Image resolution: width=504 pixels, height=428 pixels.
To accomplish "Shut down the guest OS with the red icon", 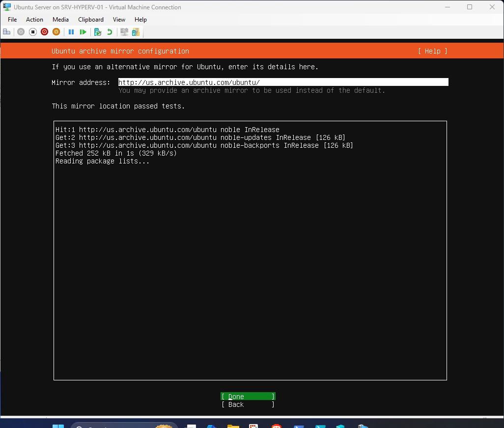I will point(44,31).
